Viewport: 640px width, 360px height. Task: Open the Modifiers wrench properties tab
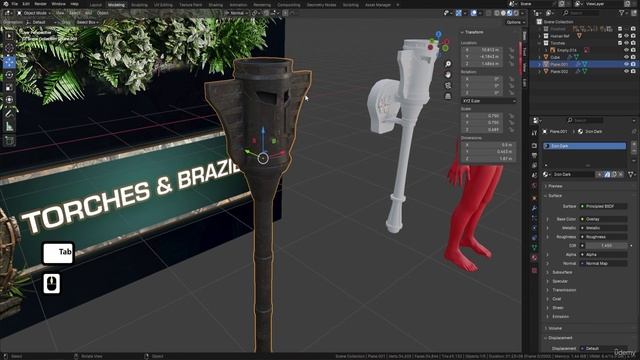click(x=534, y=208)
